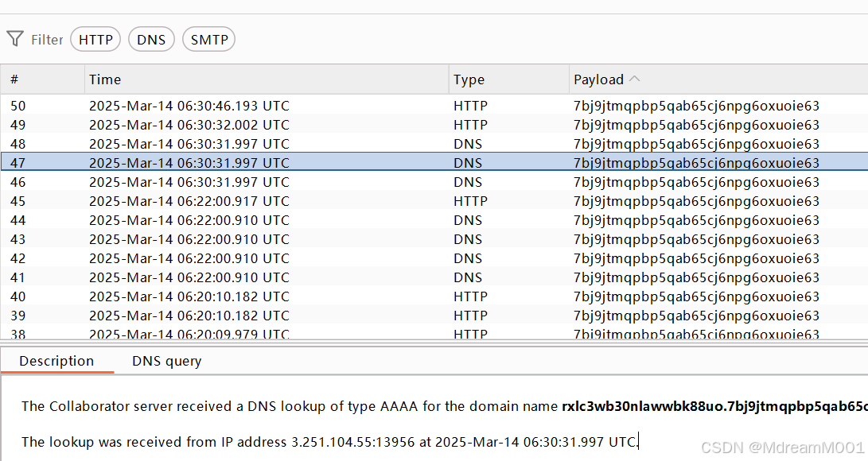The height and width of the screenshot is (461, 868).
Task: Sort by the # column header
Action: coord(14,79)
